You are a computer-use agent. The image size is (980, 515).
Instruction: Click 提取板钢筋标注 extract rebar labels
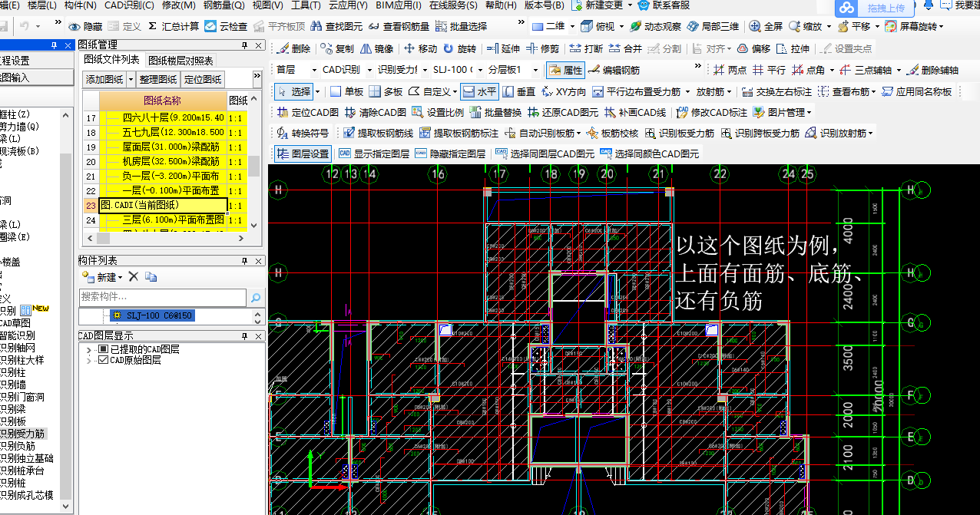coord(459,133)
